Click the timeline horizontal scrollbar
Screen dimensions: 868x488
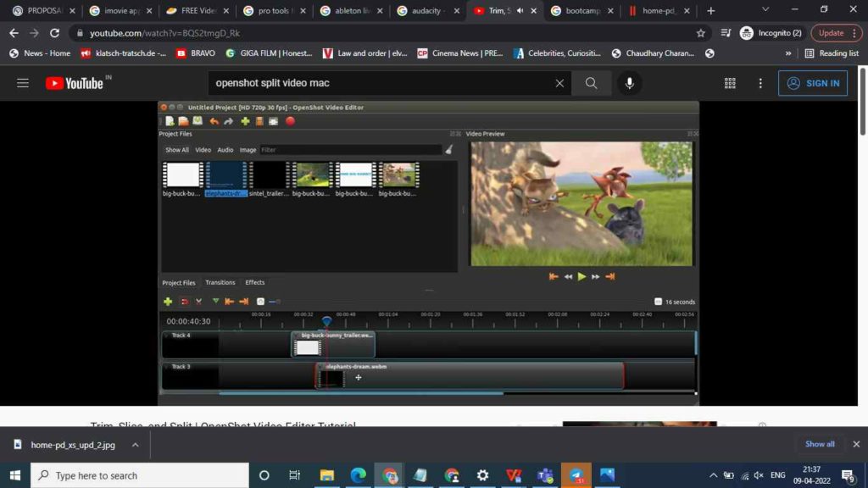pos(361,393)
